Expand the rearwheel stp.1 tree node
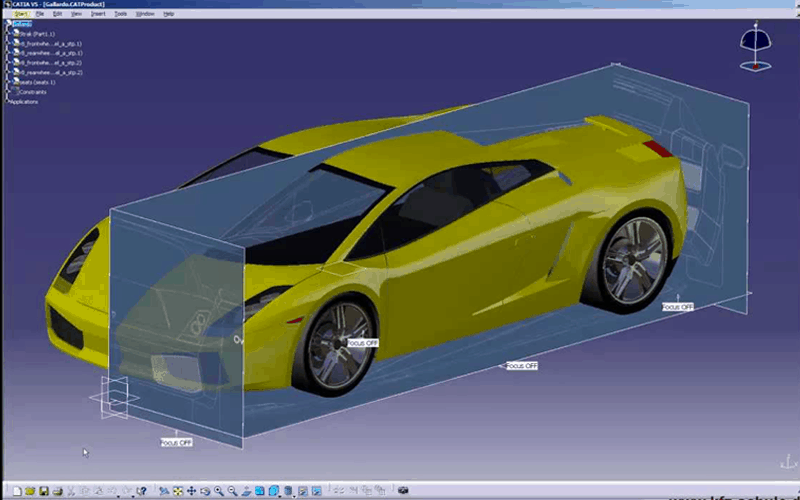This screenshot has height=500, width=800. click(7, 53)
